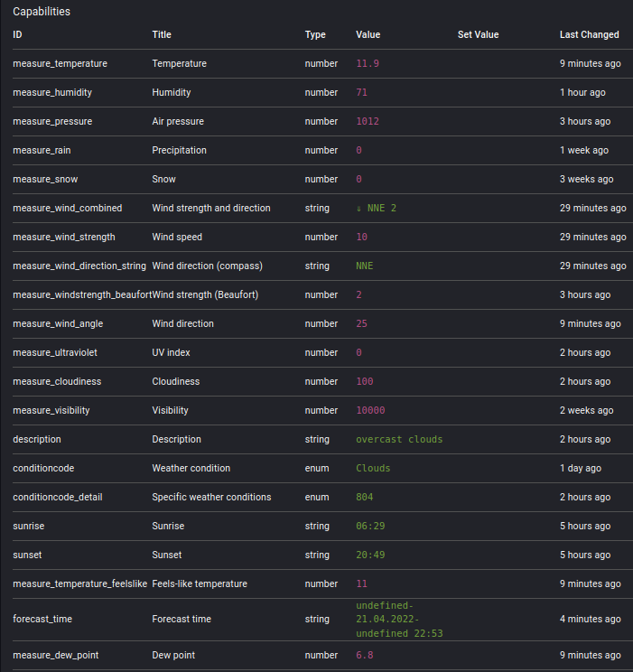633x672 pixels.
Task: Click the Title column header
Action: [x=162, y=34]
